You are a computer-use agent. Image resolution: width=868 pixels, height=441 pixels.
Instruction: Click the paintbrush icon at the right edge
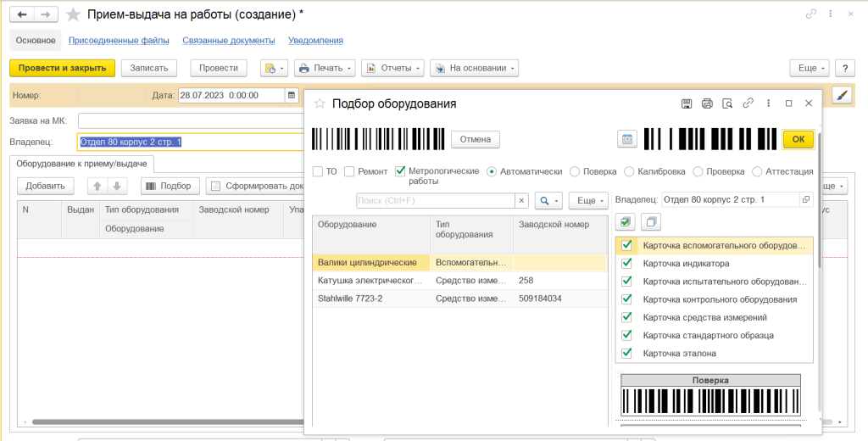842,95
